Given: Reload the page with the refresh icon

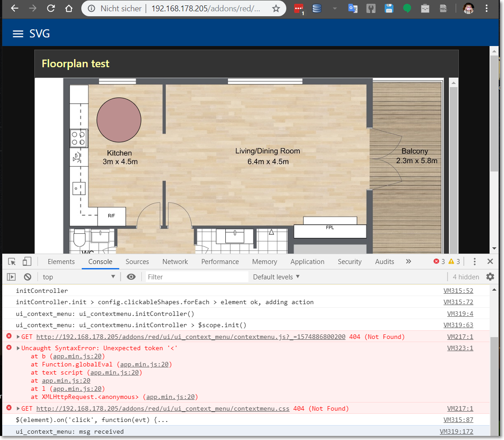Looking at the screenshot, I should point(51,8).
